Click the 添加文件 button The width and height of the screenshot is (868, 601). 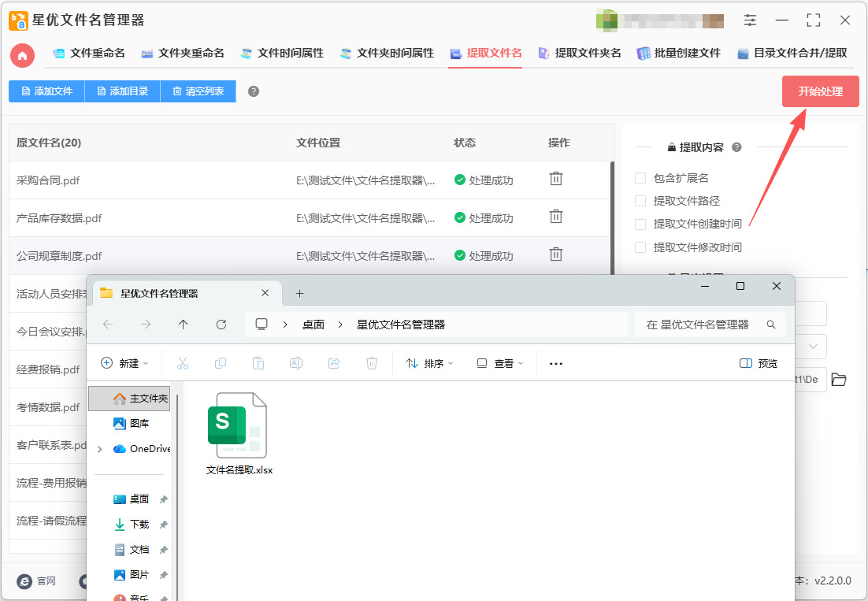point(46,91)
